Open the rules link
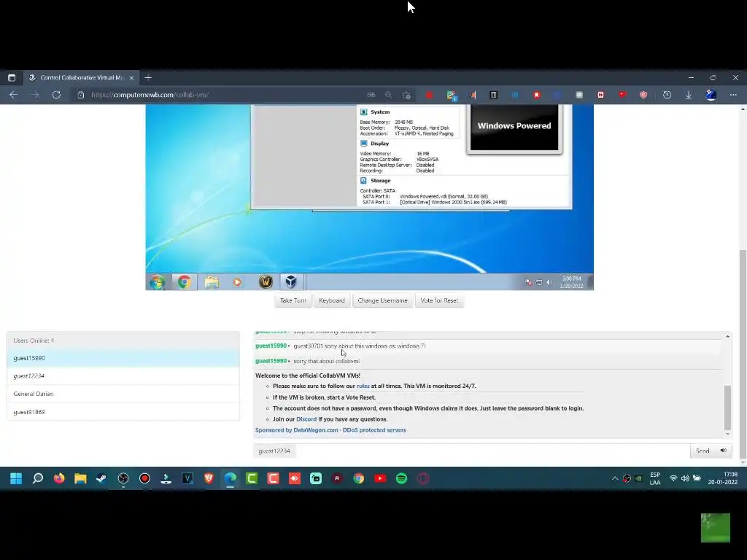Viewport: 747px width, 560px height. (363, 386)
